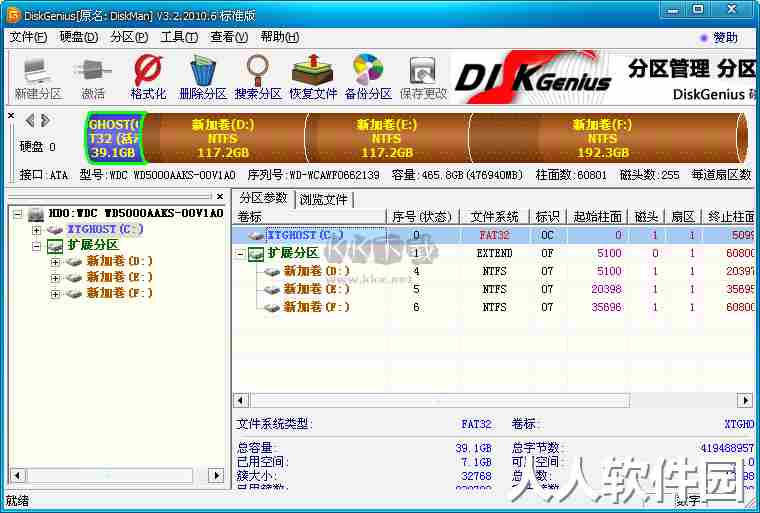Switch to the 分区参数 tab

(264, 198)
